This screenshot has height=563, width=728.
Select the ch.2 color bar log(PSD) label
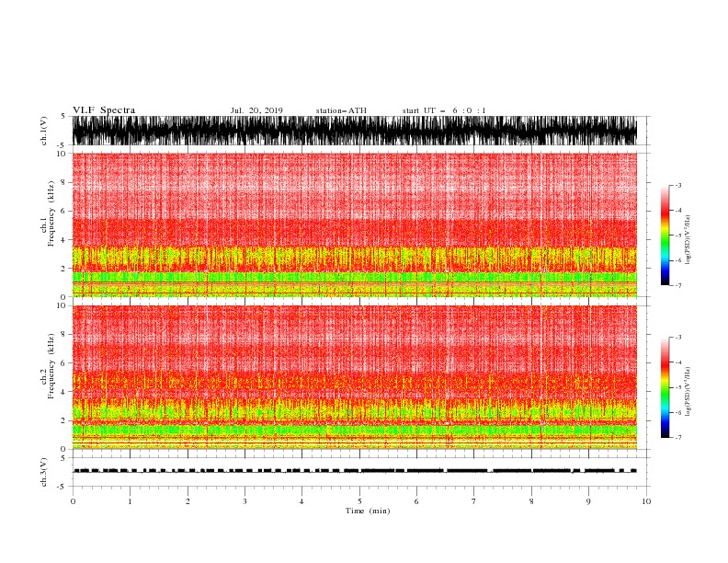coord(688,392)
